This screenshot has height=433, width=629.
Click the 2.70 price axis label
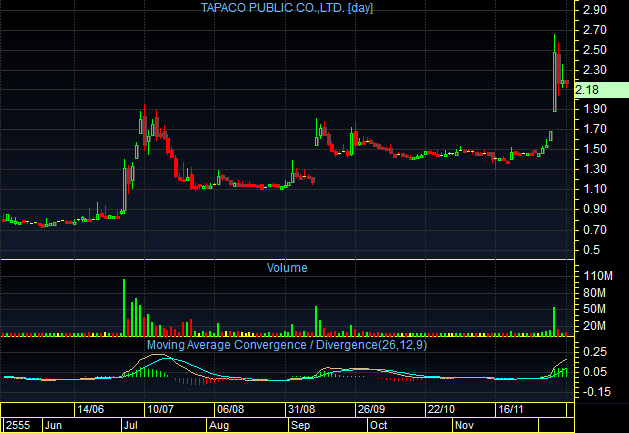click(x=594, y=30)
